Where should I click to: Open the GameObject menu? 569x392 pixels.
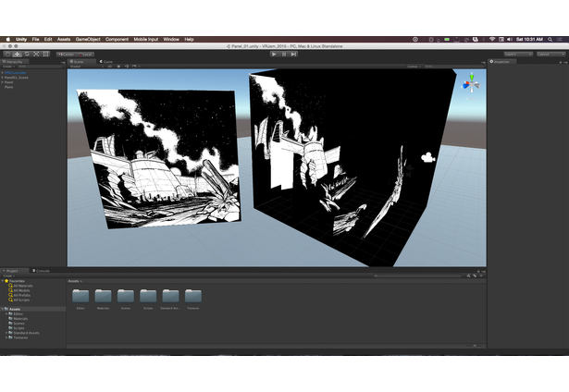tap(88, 39)
